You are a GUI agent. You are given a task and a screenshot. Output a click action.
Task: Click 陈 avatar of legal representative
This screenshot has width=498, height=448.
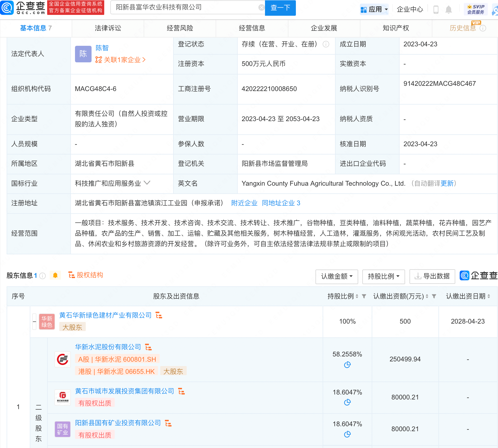coord(83,54)
